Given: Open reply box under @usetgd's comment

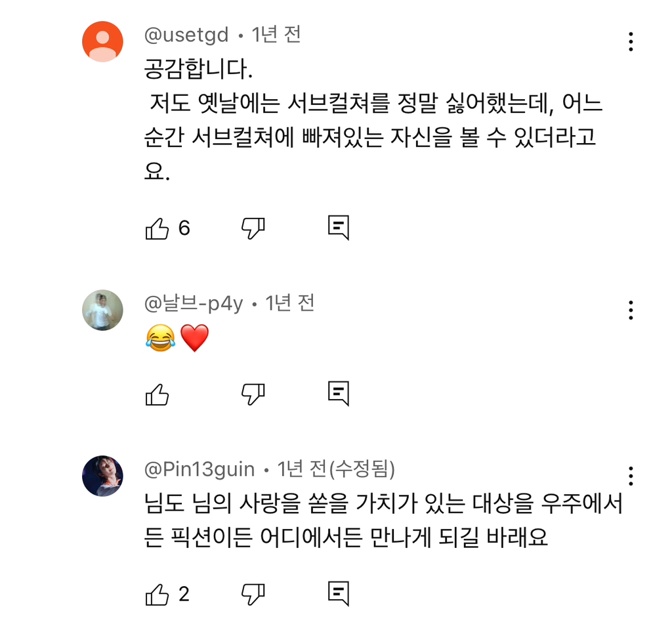Looking at the screenshot, I should (339, 227).
